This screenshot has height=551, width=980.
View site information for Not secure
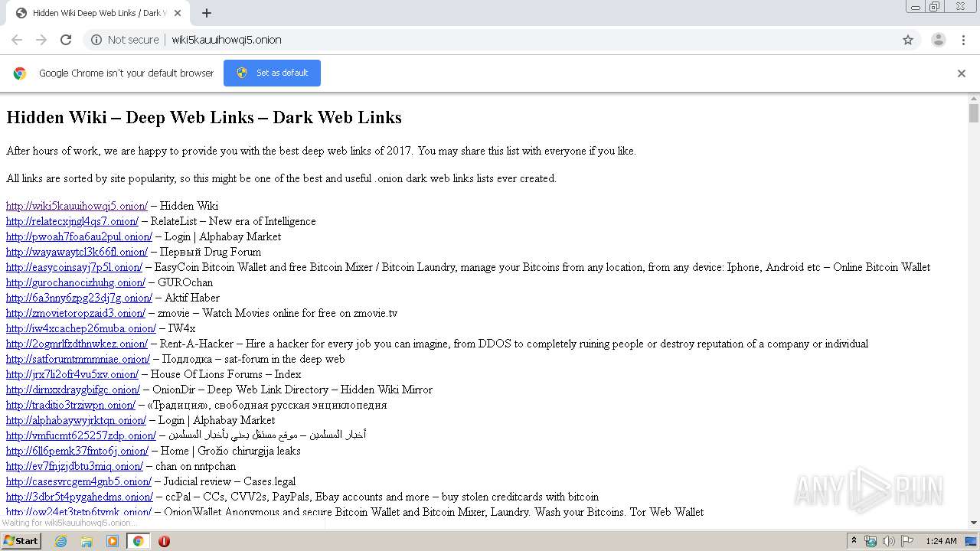click(x=125, y=40)
